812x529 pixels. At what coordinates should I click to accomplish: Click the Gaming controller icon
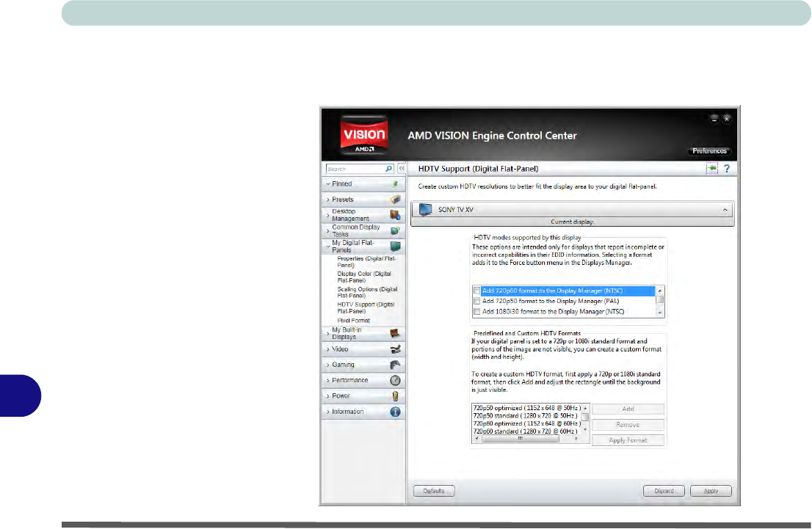[395, 365]
